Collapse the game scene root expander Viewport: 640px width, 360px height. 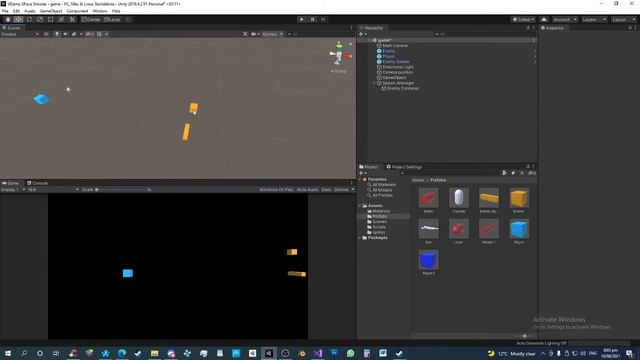[369, 40]
